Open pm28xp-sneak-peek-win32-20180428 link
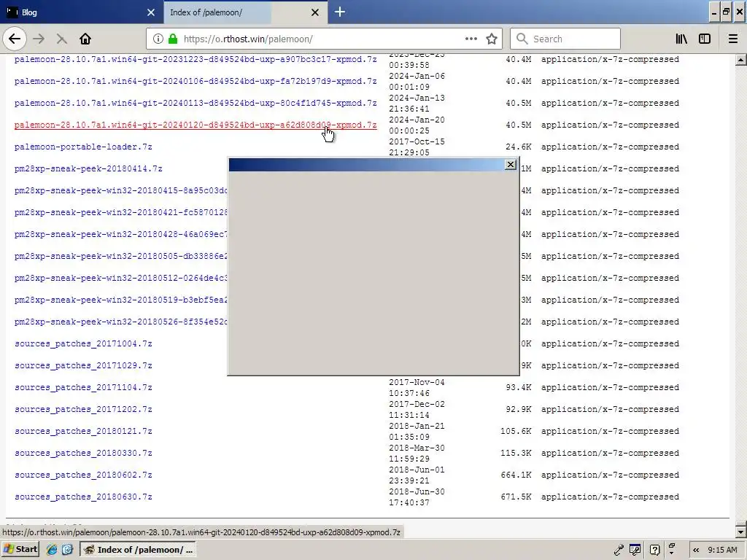The width and height of the screenshot is (747, 560). point(121,235)
